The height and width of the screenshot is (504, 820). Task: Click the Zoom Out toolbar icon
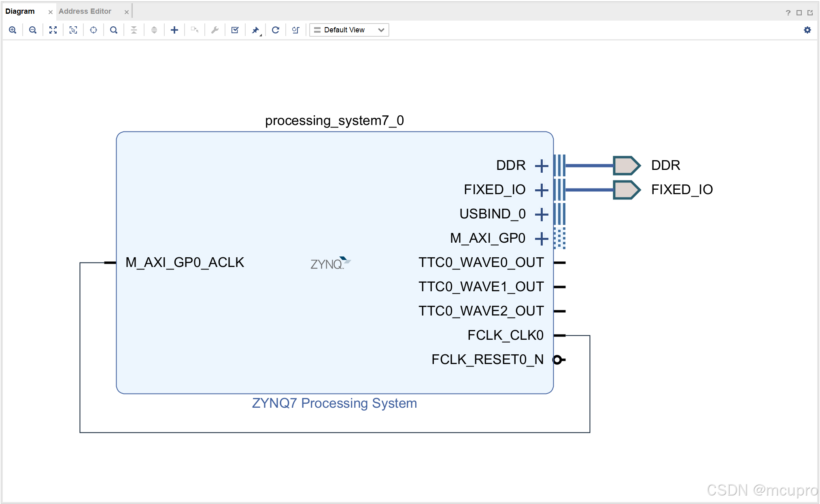(33, 30)
